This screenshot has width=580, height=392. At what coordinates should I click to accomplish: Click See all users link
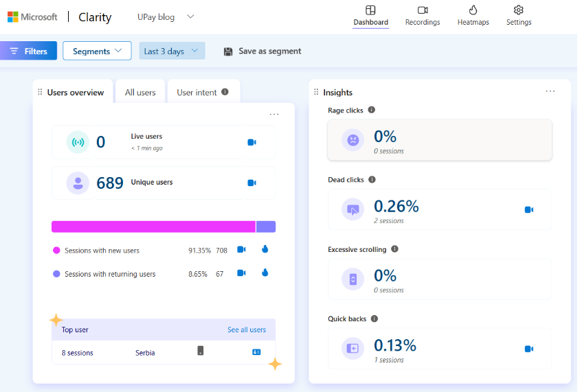pyautogui.click(x=247, y=330)
